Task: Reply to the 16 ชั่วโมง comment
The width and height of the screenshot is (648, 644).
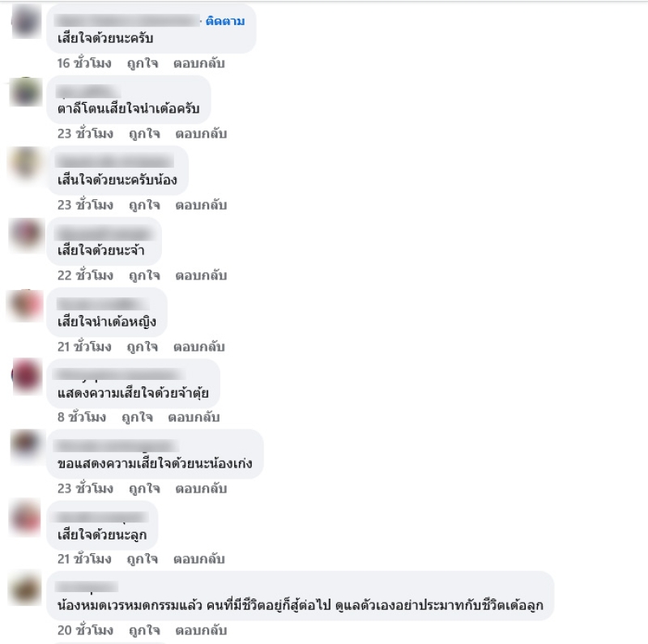Action: tap(198, 63)
